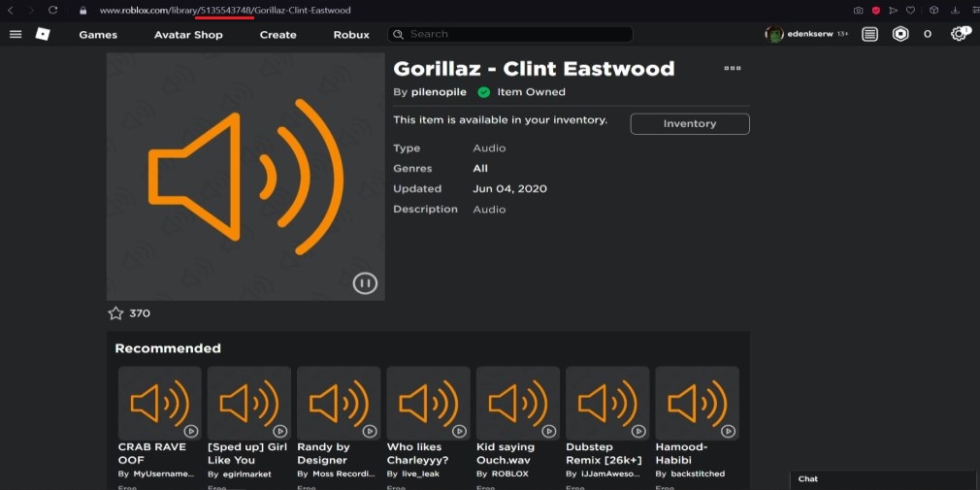Screen dimensions: 980x490
Task: Open the hamburger navigation menu
Action: (15, 34)
